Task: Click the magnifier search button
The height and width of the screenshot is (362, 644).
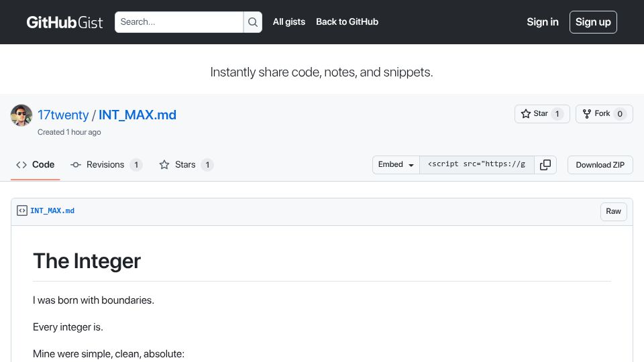Action: tap(253, 22)
